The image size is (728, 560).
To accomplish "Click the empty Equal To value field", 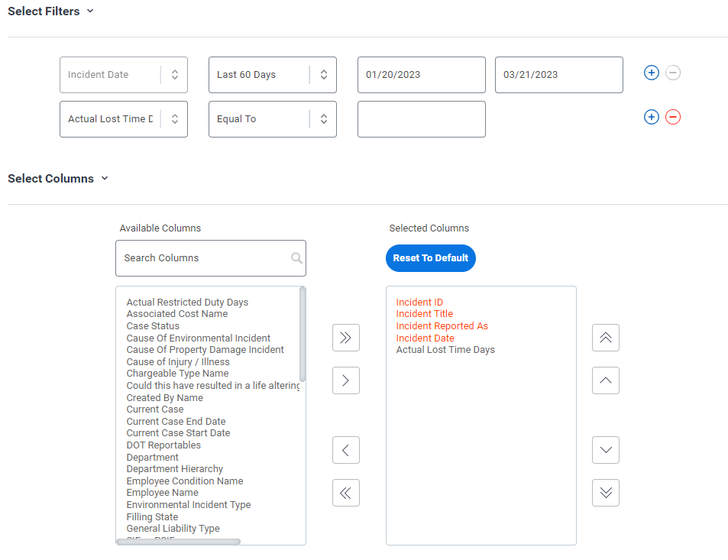I will tap(421, 118).
